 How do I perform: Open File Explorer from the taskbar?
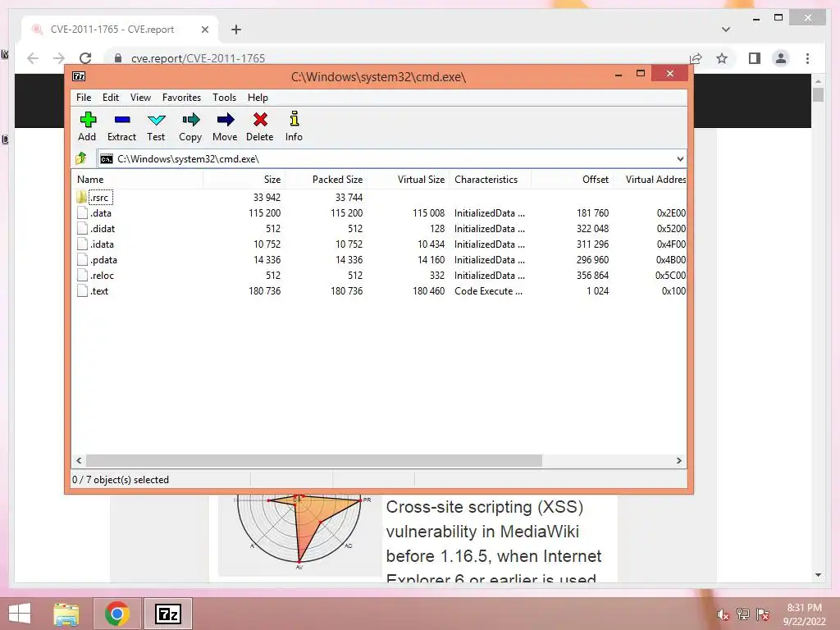(66, 614)
